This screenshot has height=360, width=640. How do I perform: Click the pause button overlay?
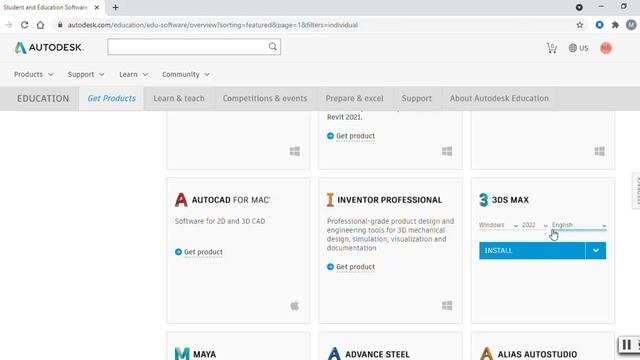click(627, 345)
